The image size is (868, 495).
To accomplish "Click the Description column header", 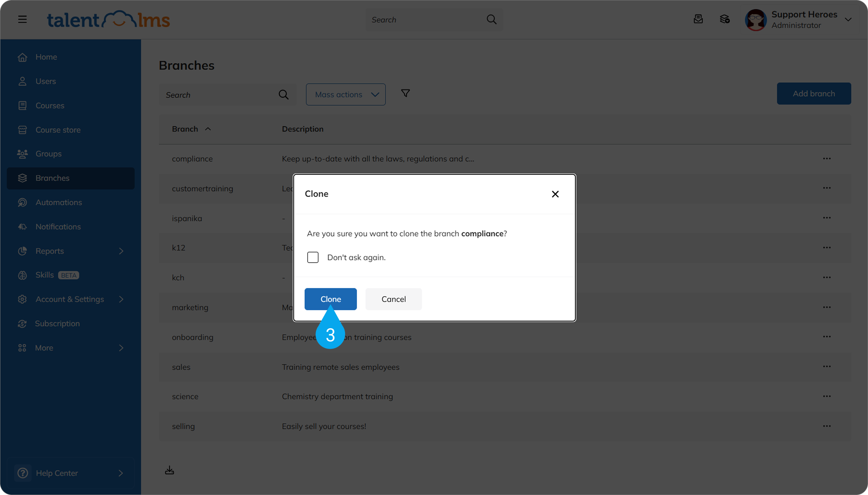I will click(x=302, y=129).
